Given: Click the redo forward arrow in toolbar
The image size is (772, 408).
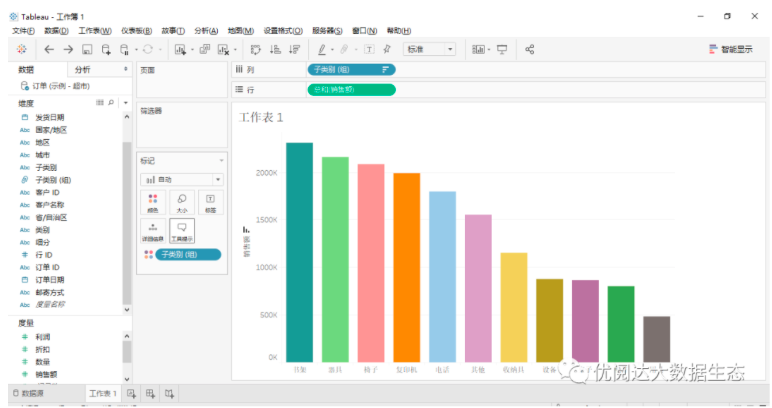Looking at the screenshot, I should [x=68, y=49].
